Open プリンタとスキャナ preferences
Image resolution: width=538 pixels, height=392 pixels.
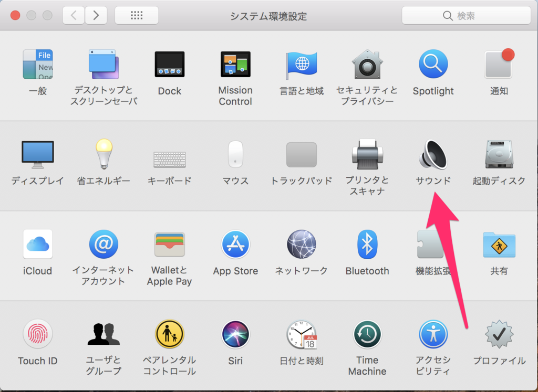click(x=367, y=154)
